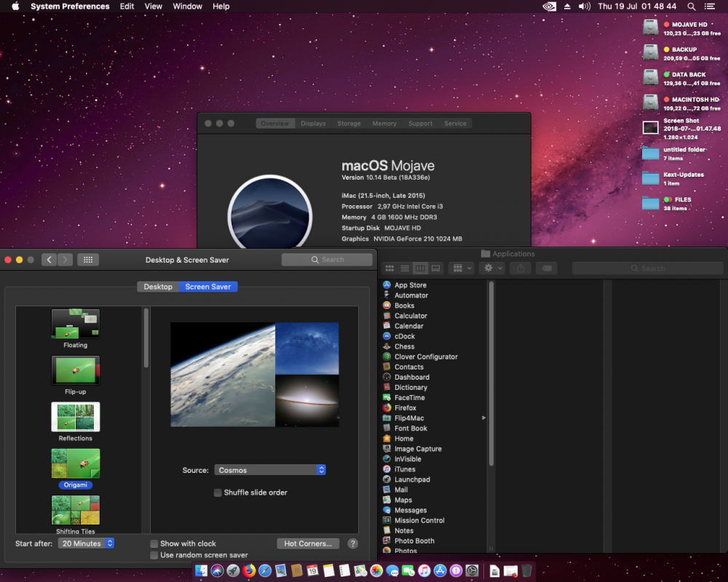
Task: Show all preferences grid button
Action: pyautogui.click(x=88, y=260)
